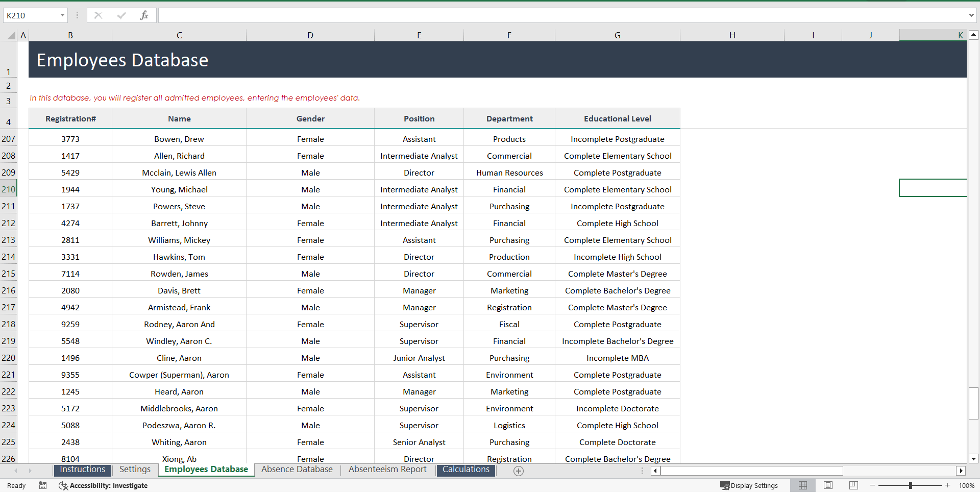Click the Complete Doctorate cell
The height and width of the screenshot is (493, 980).
tap(618, 442)
